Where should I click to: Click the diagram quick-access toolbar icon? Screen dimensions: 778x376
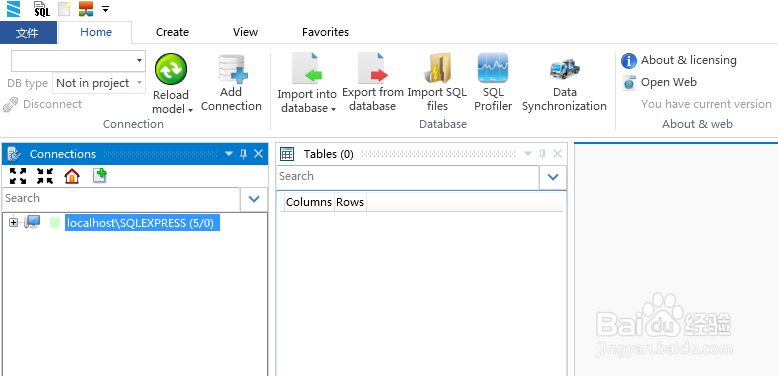(86, 8)
